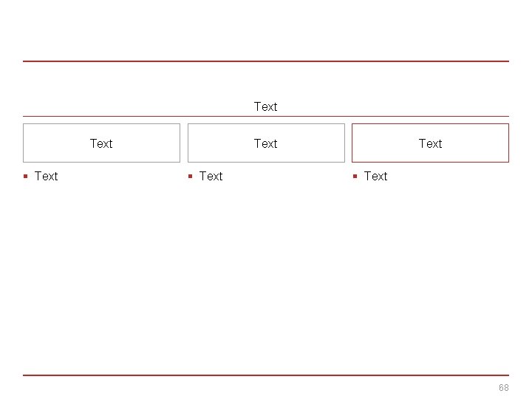The image size is (532, 399).
Task: Click the left column bullet text
Action: pyautogui.click(x=46, y=176)
